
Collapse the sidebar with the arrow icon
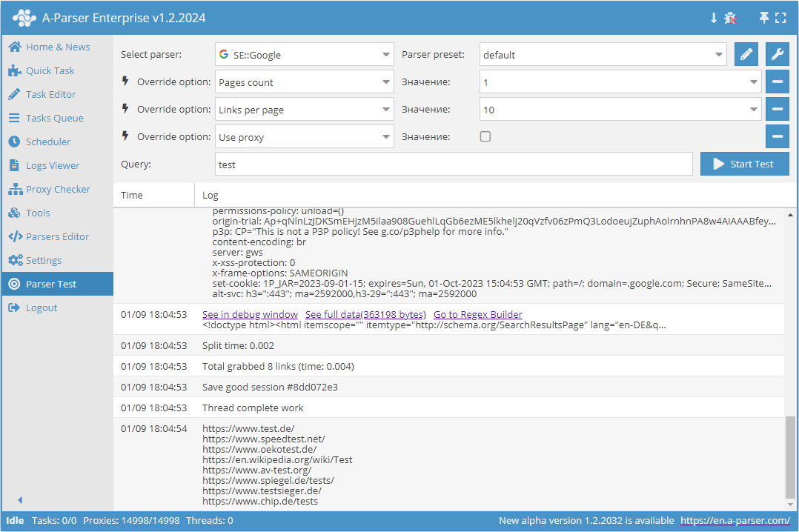coord(20,500)
